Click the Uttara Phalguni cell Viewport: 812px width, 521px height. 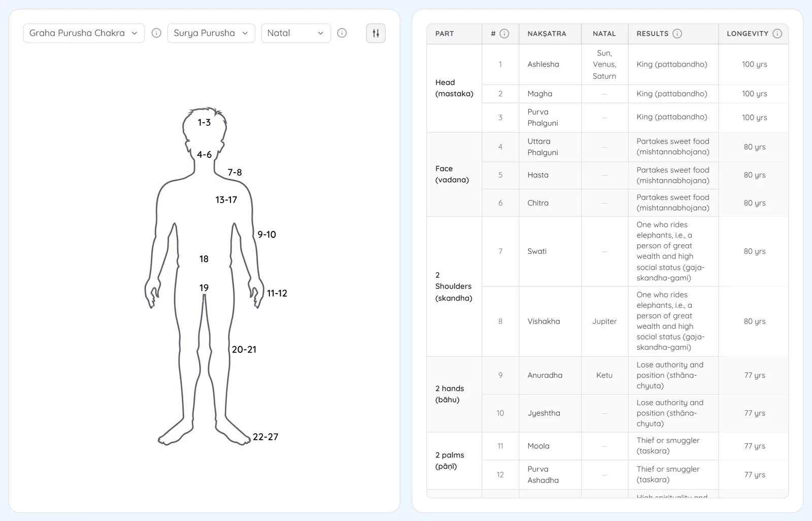click(550, 147)
